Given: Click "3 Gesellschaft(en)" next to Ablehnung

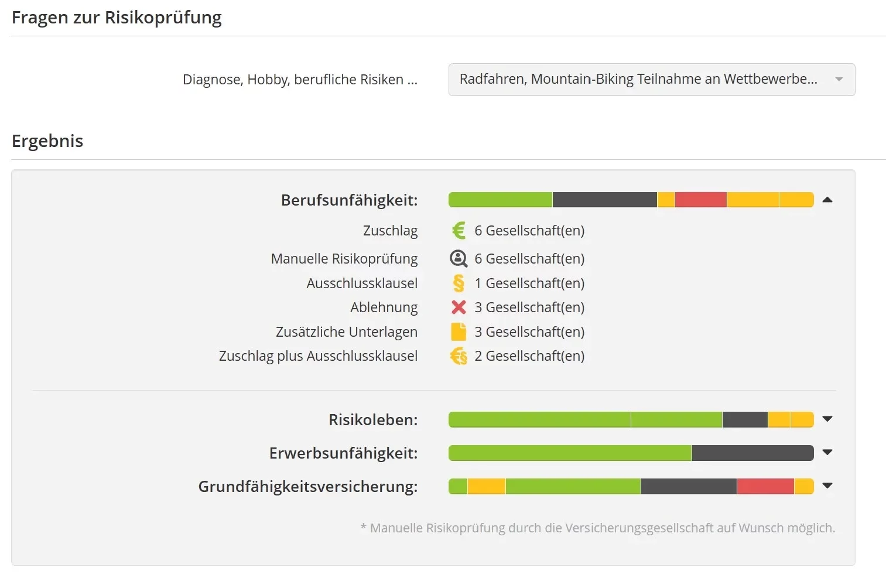Looking at the screenshot, I should point(529,307).
